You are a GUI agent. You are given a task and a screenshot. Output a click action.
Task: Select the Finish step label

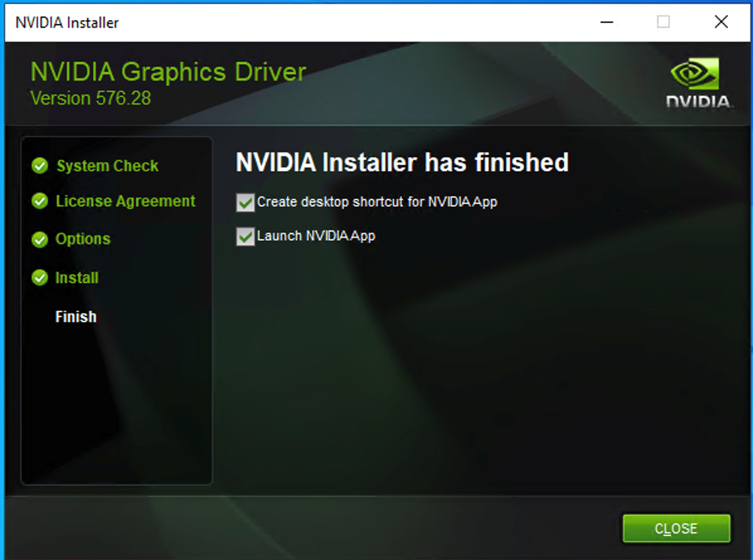point(76,316)
